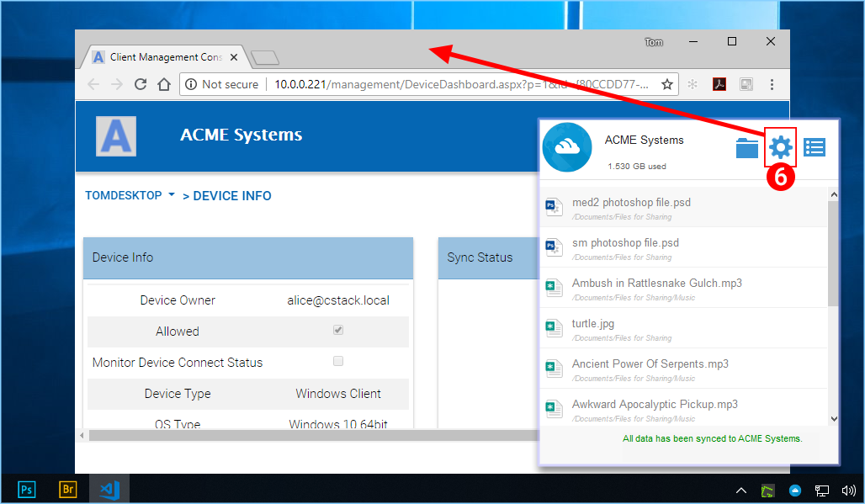Image resolution: width=865 pixels, height=504 pixels.
Task: Open the Chrome three-dot menu
Action: [772, 84]
